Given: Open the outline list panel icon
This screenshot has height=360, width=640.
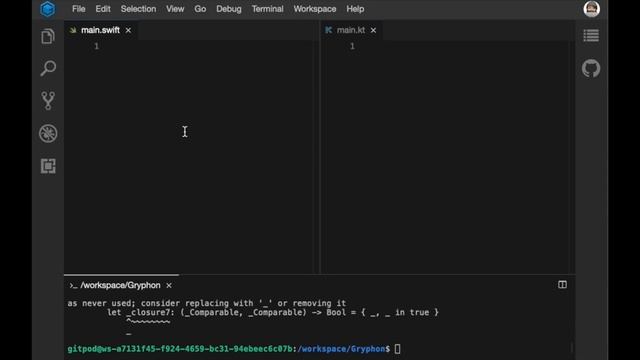Looking at the screenshot, I should click(591, 36).
